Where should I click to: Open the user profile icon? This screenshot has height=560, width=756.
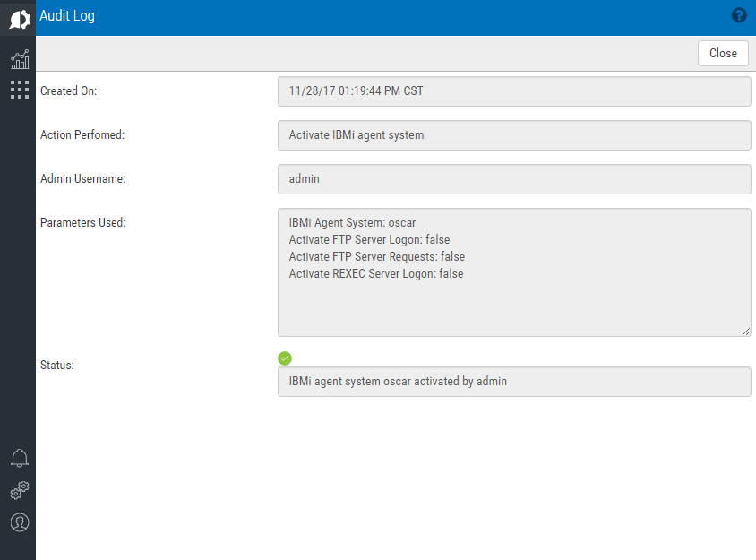20,522
